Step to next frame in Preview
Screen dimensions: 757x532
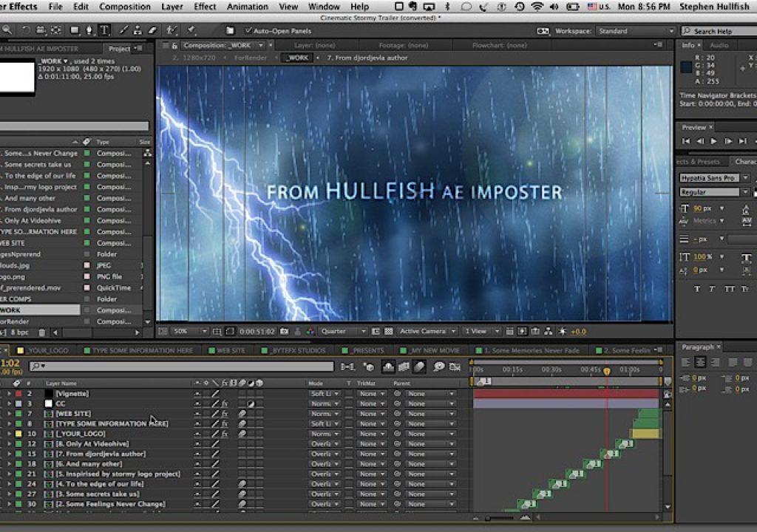coord(728,141)
